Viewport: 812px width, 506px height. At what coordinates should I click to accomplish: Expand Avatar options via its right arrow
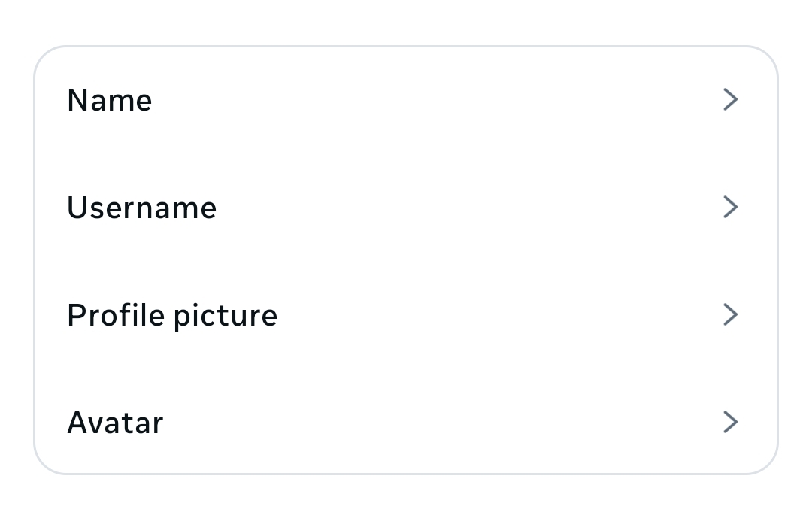point(730,422)
